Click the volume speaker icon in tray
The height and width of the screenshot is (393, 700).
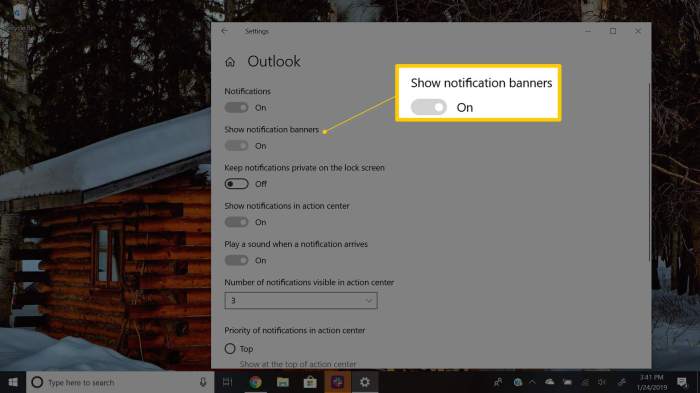[602, 382]
